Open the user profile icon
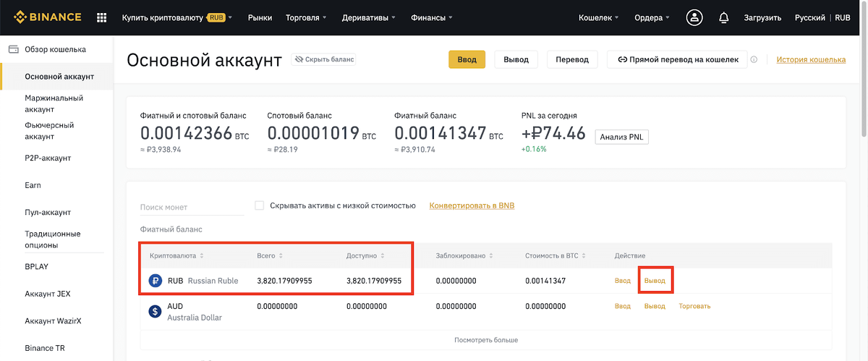 tap(694, 17)
